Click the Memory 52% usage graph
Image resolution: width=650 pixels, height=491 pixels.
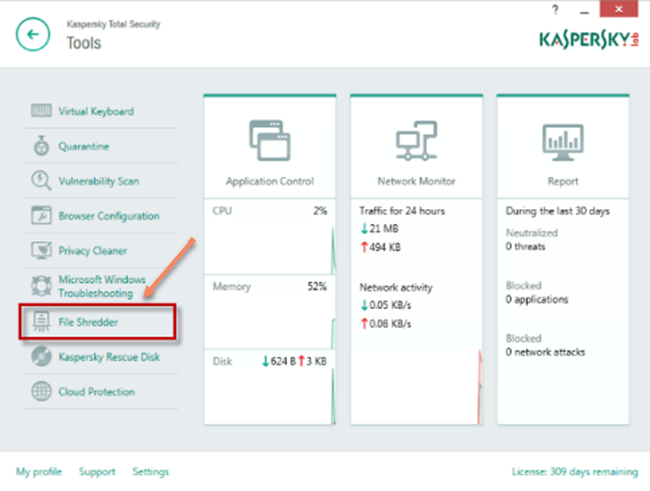[270, 312]
